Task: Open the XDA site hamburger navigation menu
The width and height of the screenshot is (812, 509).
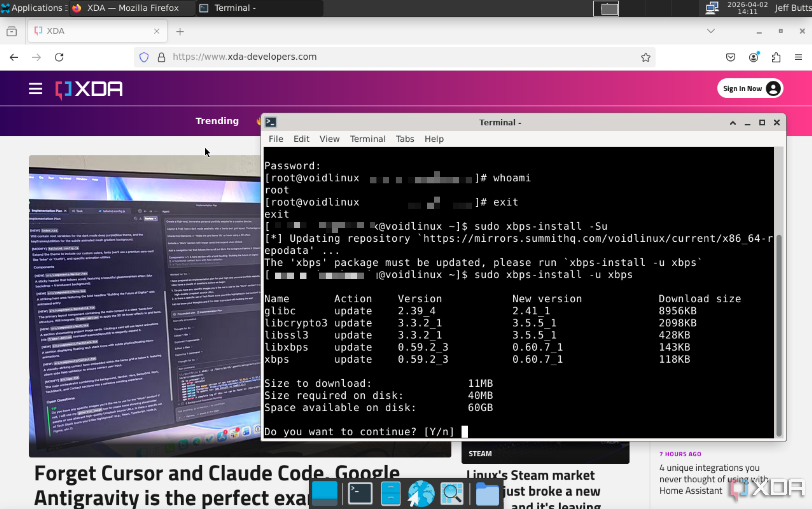Action: coord(35,89)
